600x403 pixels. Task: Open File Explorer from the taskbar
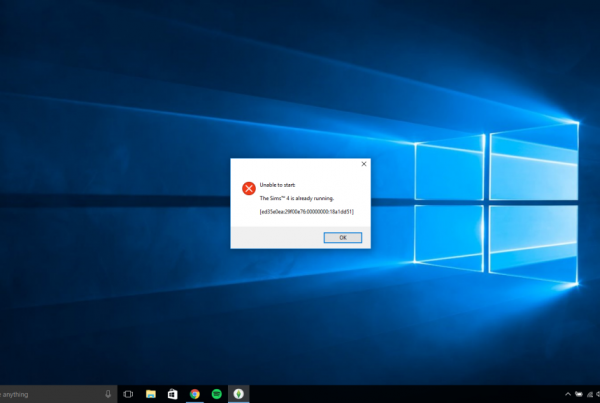tap(151, 394)
